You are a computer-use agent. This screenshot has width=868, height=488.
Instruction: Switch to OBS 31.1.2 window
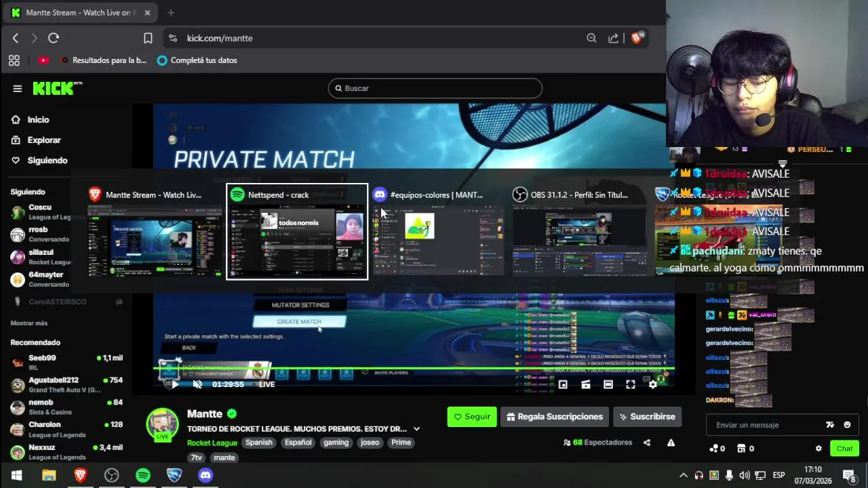[580, 232]
